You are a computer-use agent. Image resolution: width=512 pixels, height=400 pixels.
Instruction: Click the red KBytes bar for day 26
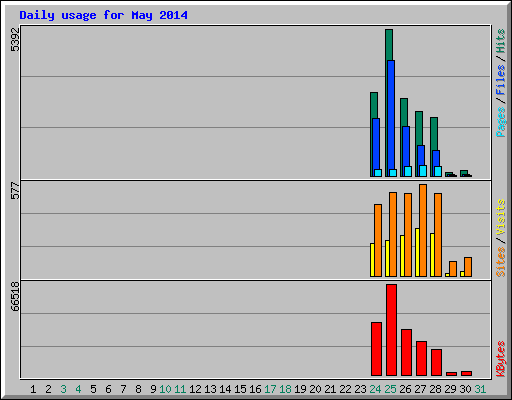(406, 353)
